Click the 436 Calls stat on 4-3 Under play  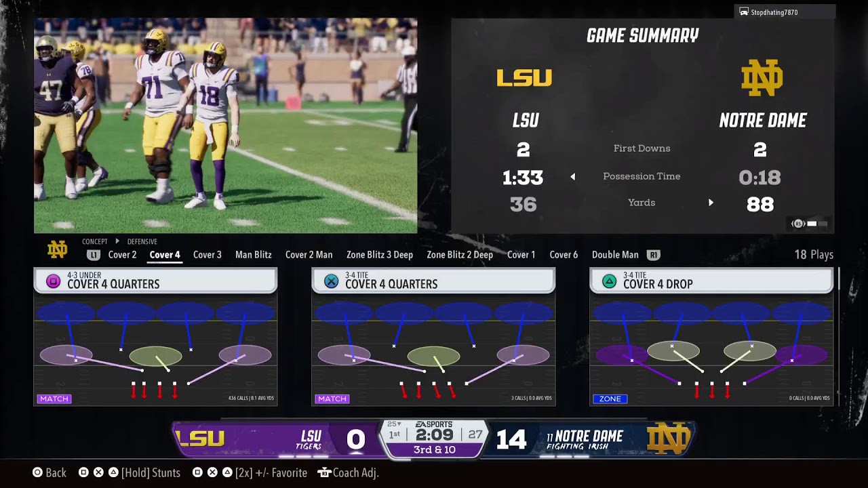click(x=251, y=399)
